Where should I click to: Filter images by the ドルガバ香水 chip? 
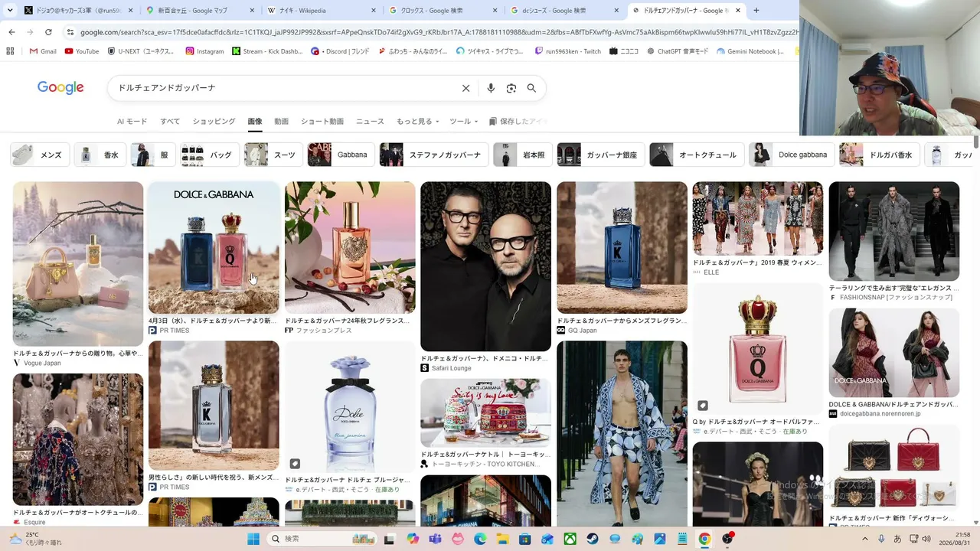[880, 155]
